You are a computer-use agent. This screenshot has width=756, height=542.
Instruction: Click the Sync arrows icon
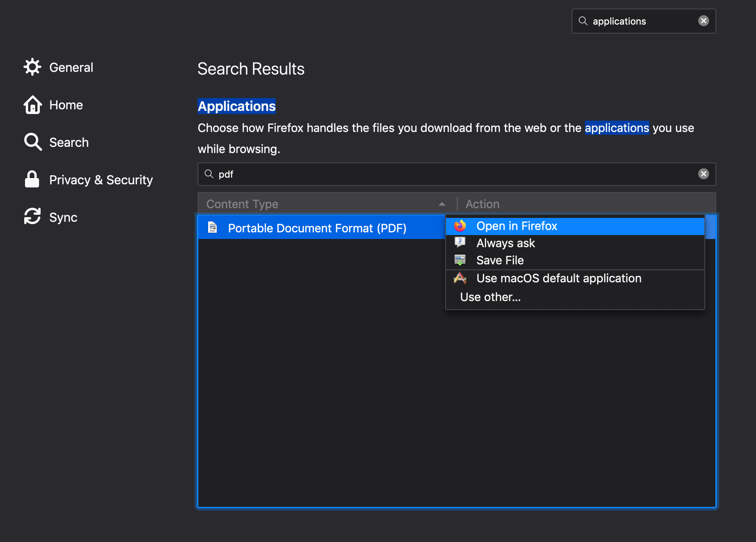pyautogui.click(x=32, y=216)
